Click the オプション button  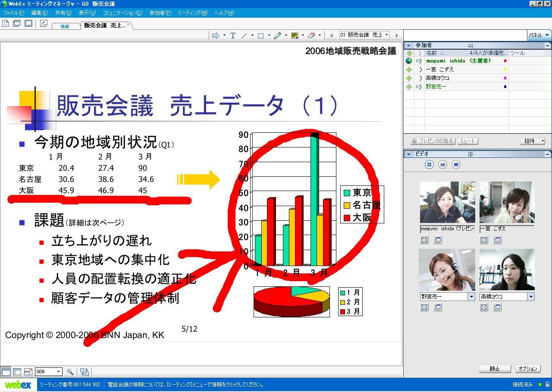[x=527, y=369]
